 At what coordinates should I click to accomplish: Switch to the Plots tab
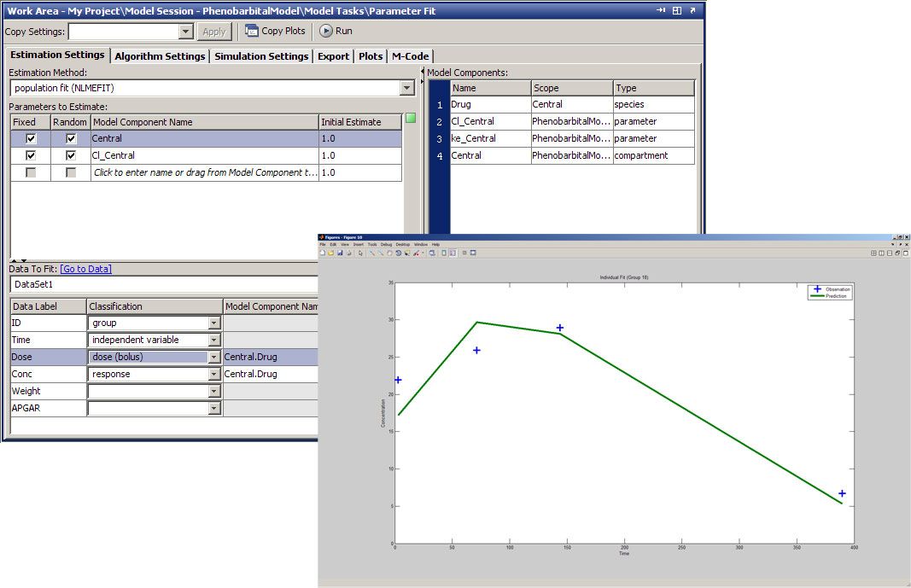[371, 56]
